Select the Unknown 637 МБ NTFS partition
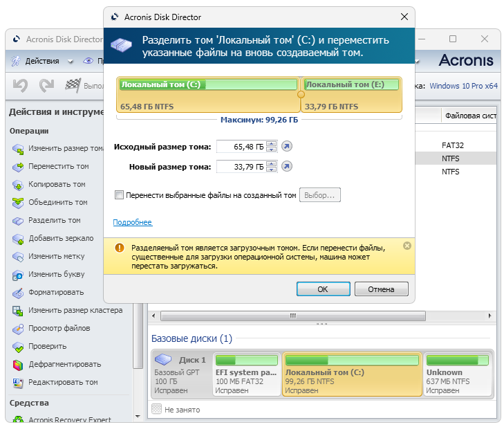Image resolution: width=504 pixels, height=427 pixels. [458, 374]
